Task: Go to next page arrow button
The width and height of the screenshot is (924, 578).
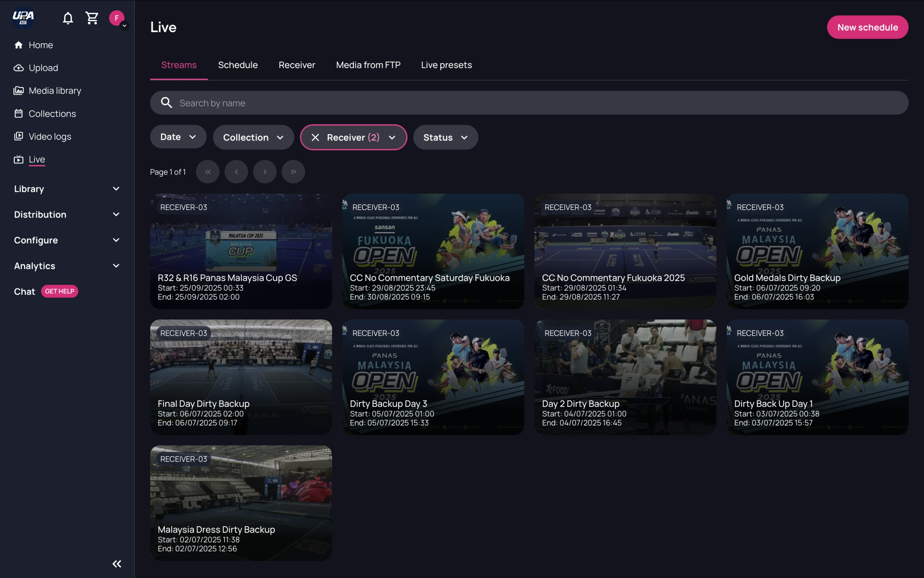Action: click(264, 172)
